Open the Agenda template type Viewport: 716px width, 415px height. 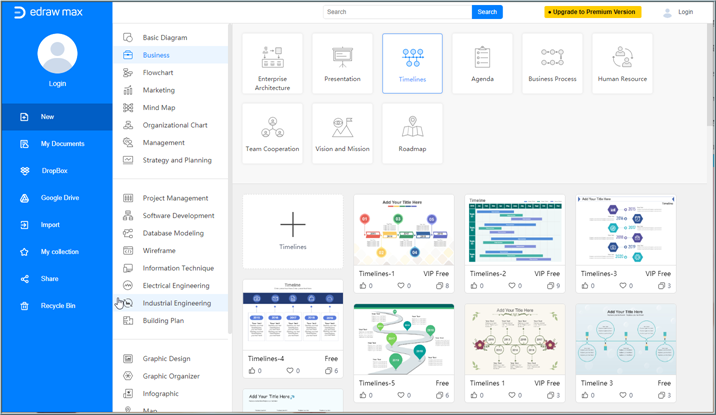click(x=482, y=63)
